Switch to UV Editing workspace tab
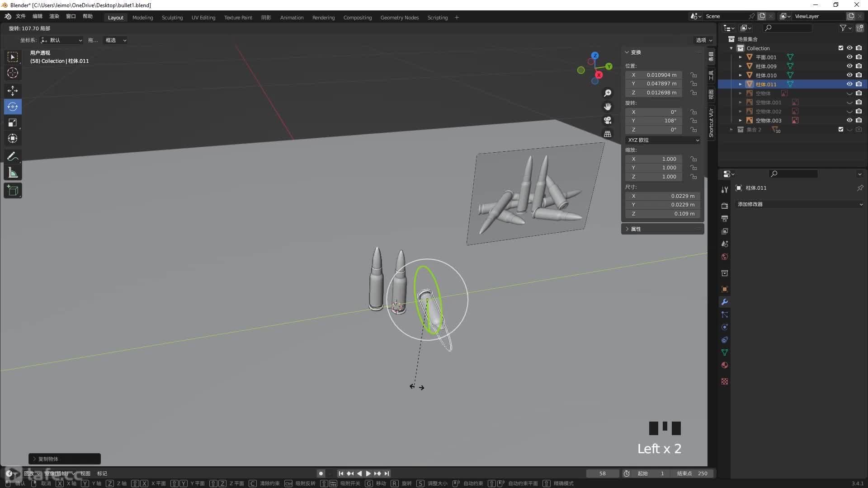Viewport: 868px width, 488px height. click(203, 18)
